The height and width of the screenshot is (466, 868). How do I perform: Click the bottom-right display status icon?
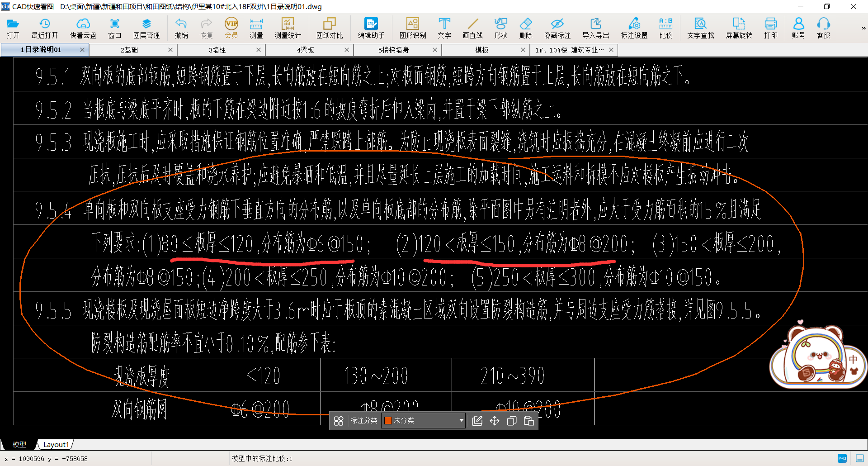pos(859,458)
